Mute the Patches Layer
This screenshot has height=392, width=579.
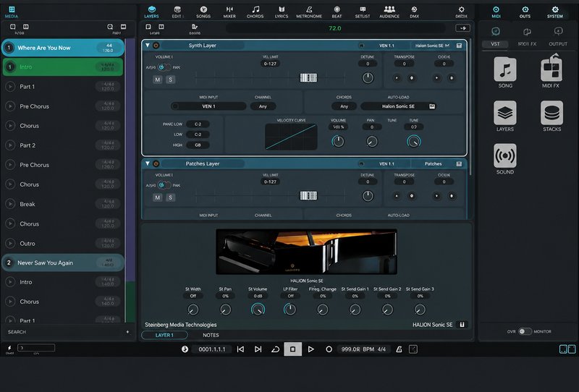(158, 197)
